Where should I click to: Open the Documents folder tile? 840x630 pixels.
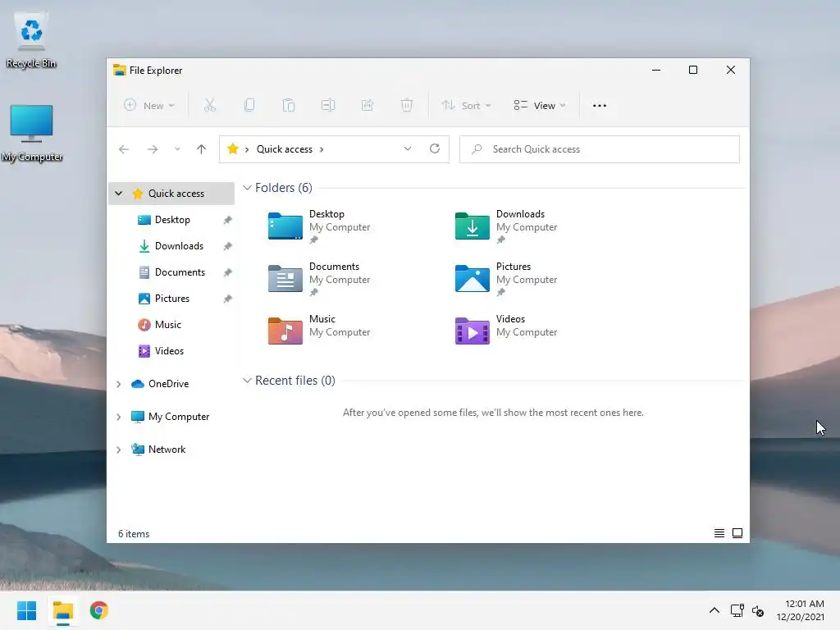[319, 280]
